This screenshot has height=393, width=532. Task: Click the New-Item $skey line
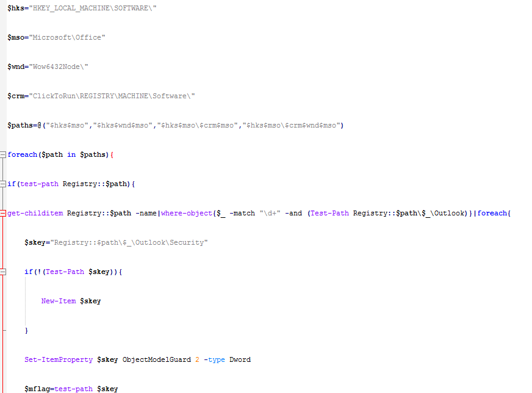71,301
